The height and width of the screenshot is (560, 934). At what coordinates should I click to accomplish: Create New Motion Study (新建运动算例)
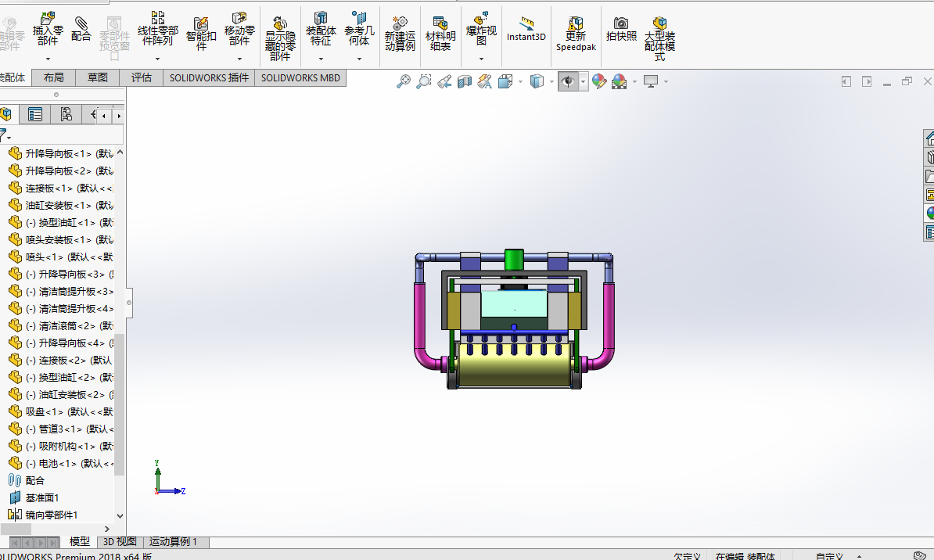tap(400, 34)
